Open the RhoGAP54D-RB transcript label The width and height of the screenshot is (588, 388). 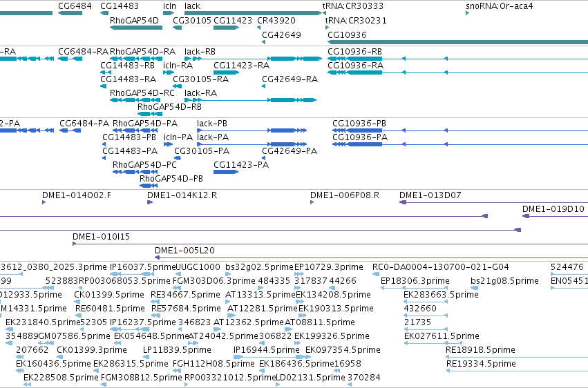point(169,107)
